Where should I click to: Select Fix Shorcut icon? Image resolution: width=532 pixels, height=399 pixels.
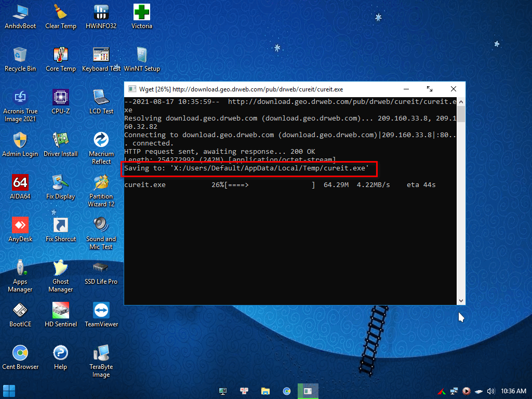tap(61, 230)
